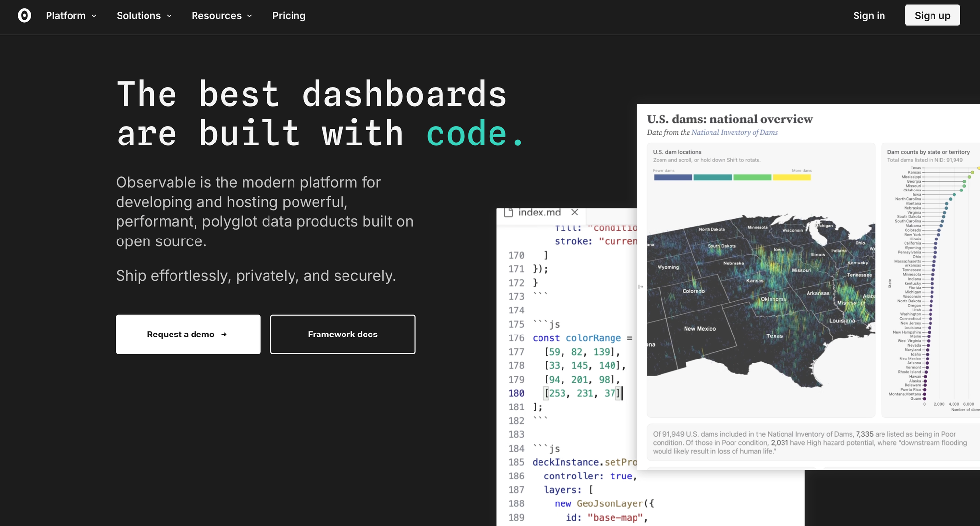Click the Sign in link
The height and width of the screenshot is (526, 980).
pyautogui.click(x=869, y=16)
